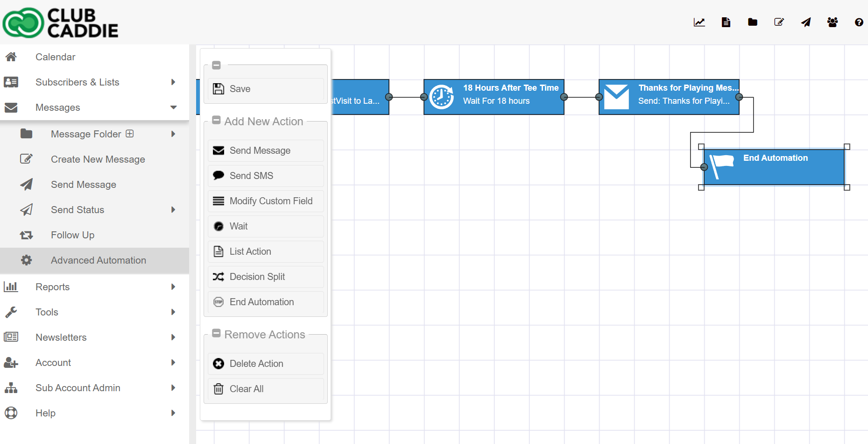868x444 pixels.
Task: Open the reports line chart icon in top toolbar
Action: click(x=699, y=22)
